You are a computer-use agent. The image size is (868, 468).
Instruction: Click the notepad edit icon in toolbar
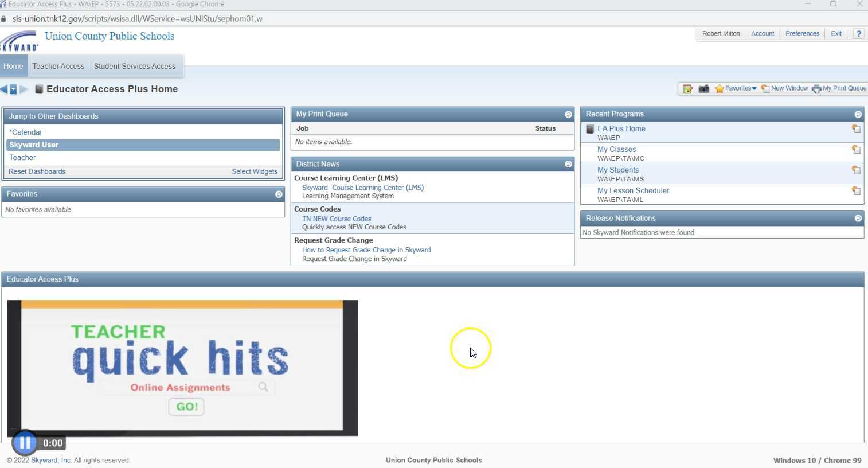pos(687,89)
